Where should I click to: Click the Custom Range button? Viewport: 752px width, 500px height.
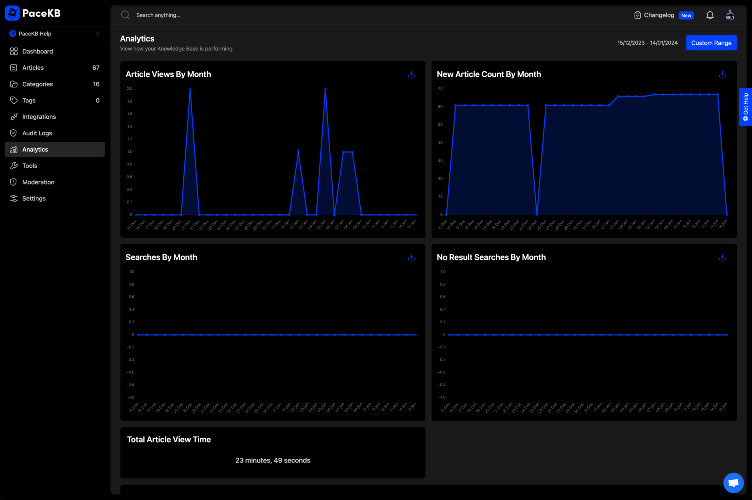711,43
